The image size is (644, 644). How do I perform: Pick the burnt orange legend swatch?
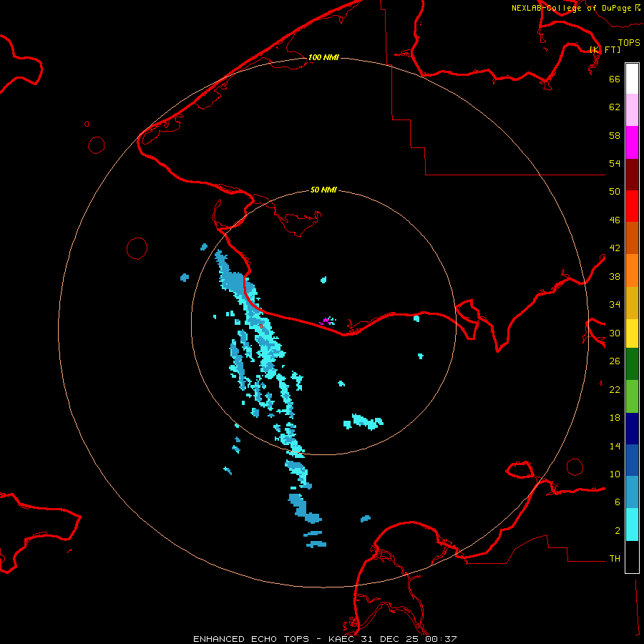click(x=632, y=238)
